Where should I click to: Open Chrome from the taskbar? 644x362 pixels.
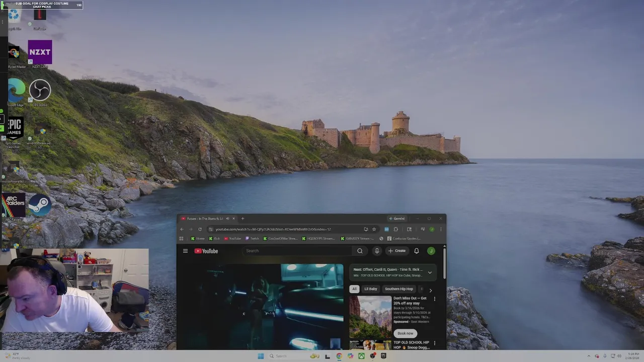click(339, 356)
